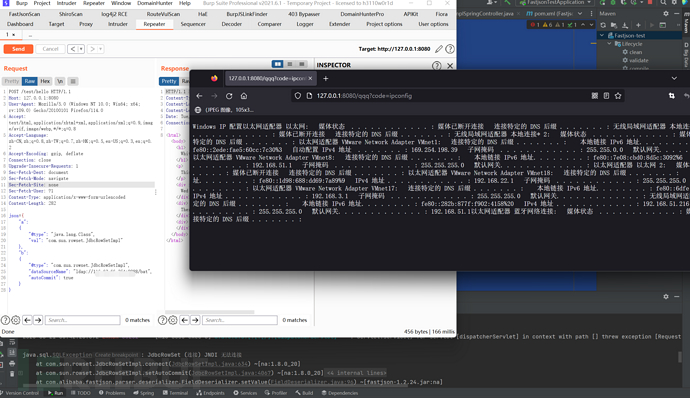The height and width of the screenshot is (398, 690).
Task: Choose side-by-side split layout for request/response
Action: pos(278,64)
